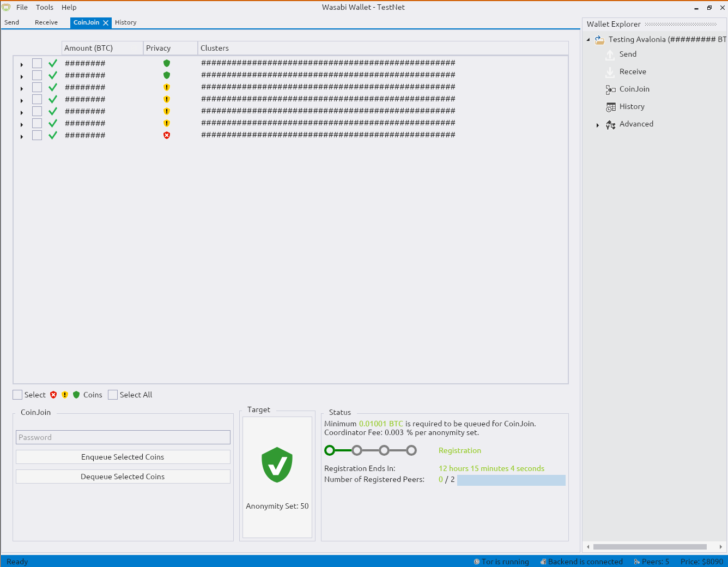Click the Receive download icon in Wallet Explorer

610,72
